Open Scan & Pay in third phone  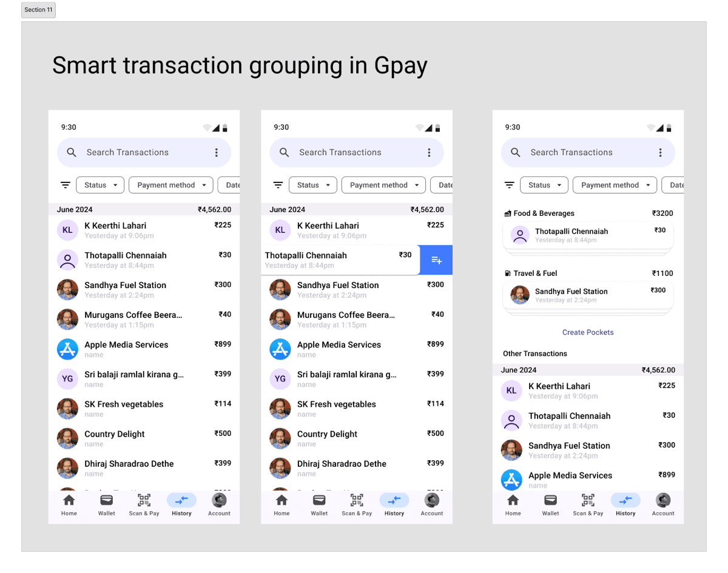[588, 504]
